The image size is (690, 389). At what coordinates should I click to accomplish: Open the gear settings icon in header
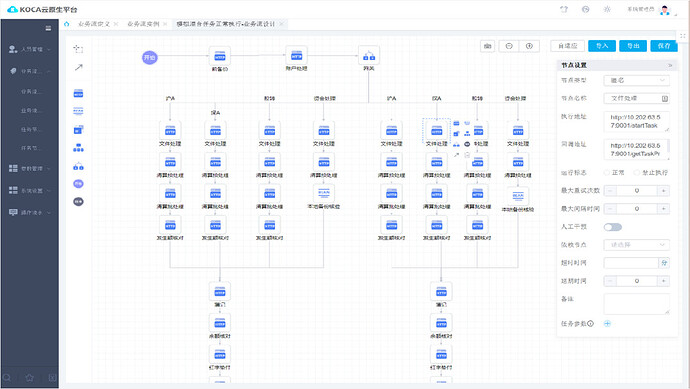pos(607,9)
